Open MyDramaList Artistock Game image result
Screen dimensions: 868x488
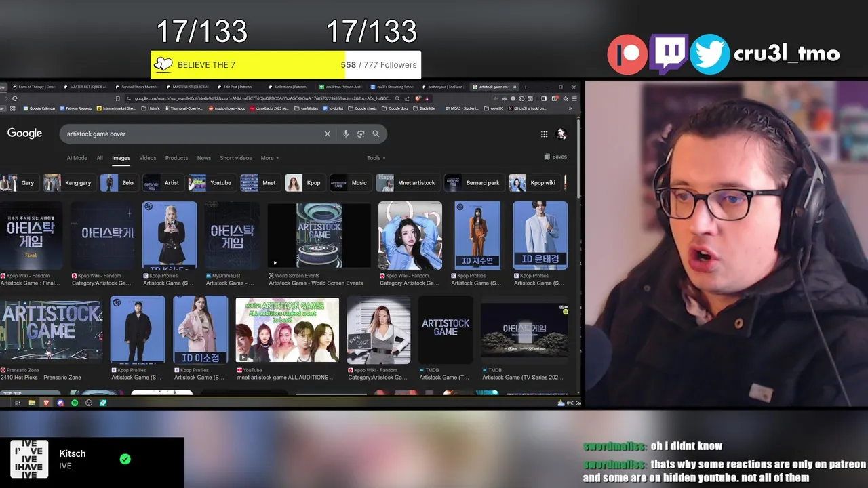(x=232, y=235)
